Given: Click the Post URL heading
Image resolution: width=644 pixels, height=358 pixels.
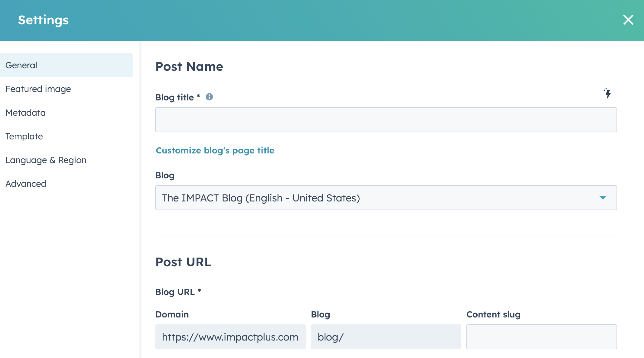Looking at the screenshot, I should 183,262.
